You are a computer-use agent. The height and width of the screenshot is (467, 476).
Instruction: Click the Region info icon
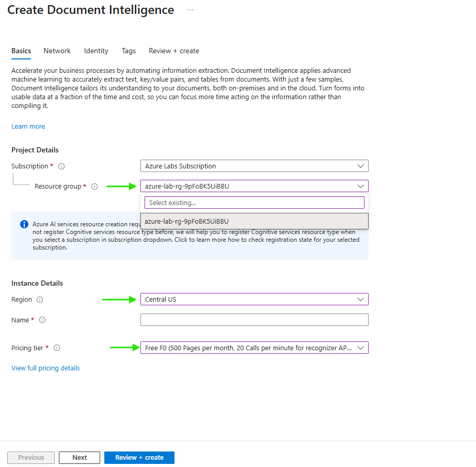pyautogui.click(x=40, y=300)
